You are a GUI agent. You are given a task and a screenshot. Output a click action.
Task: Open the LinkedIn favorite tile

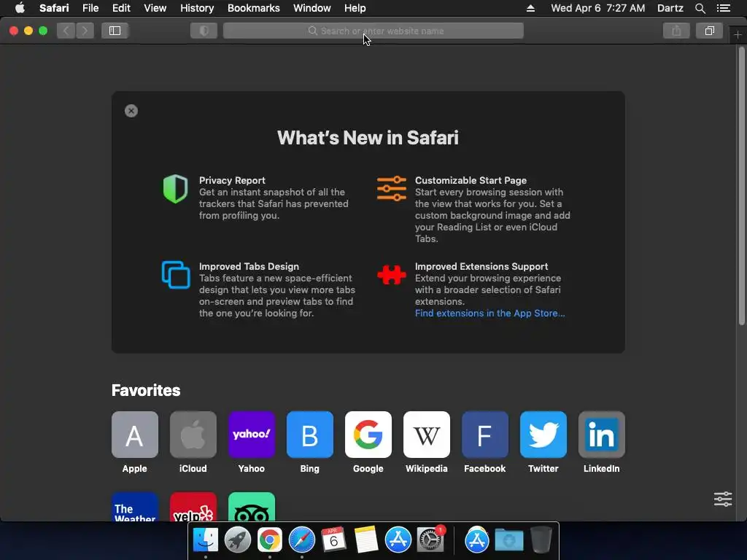point(602,435)
